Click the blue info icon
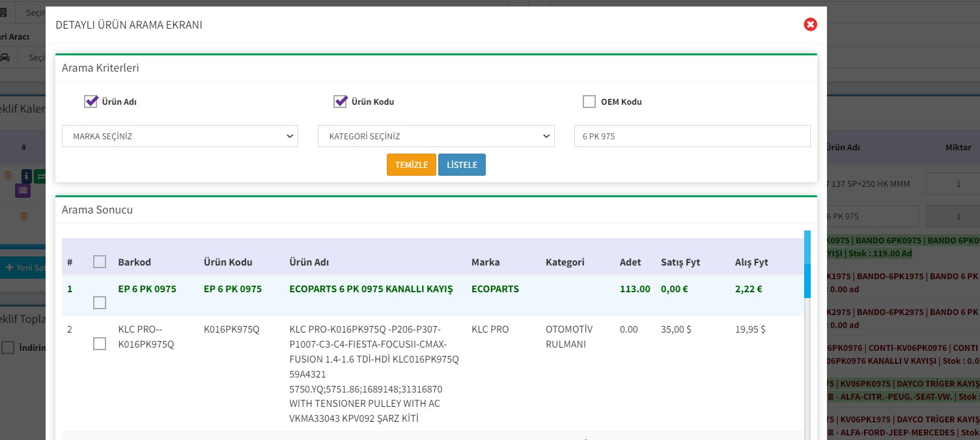Screen dimensions: 980x440 [x=26, y=176]
